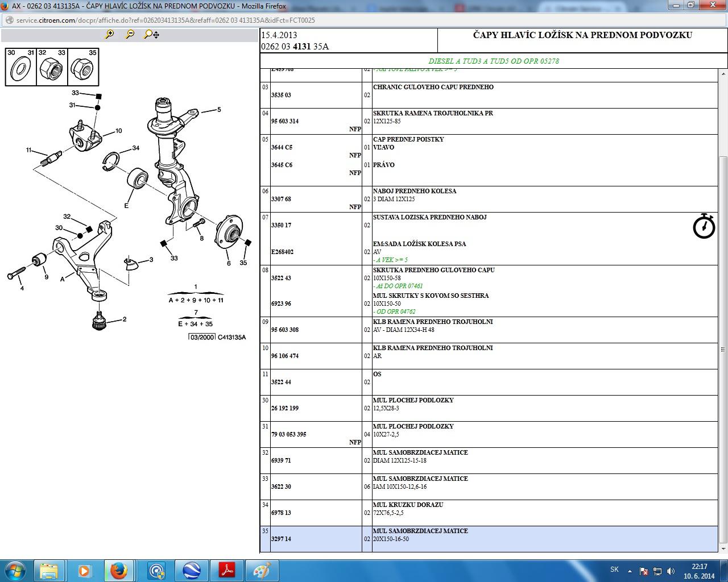Click callout number 8 near the bolt
This screenshot has height=582, width=728.
click(x=201, y=238)
